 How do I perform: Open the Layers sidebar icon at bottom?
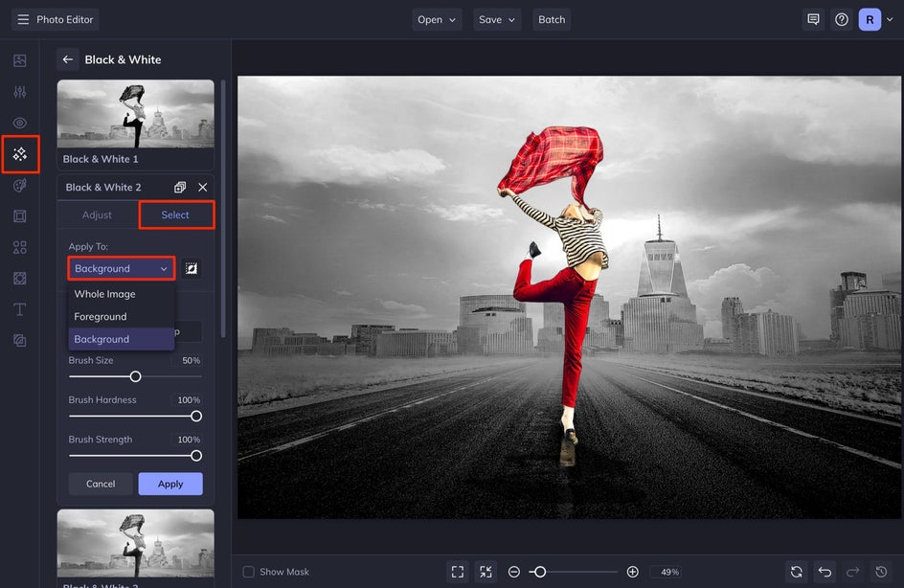tap(19, 341)
